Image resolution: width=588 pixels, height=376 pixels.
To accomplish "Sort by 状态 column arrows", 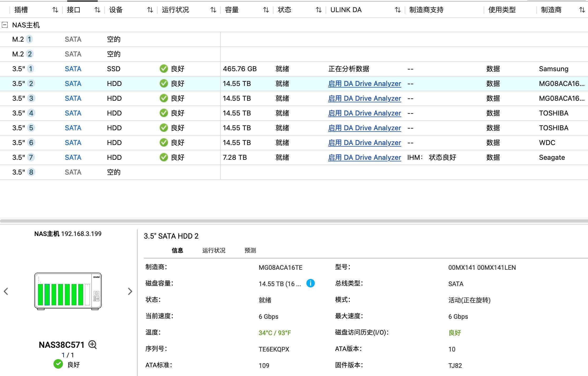I will pyautogui.click(x=319, y=10).
